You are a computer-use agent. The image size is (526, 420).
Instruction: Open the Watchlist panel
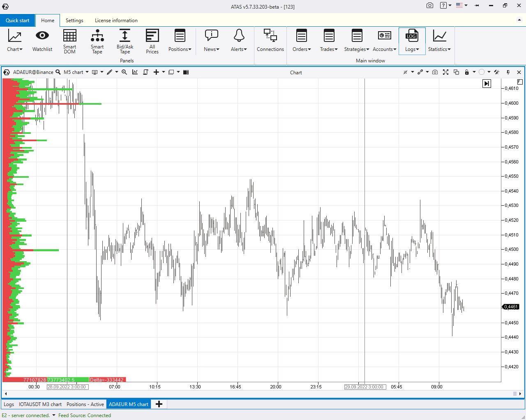tap(42, 41)
